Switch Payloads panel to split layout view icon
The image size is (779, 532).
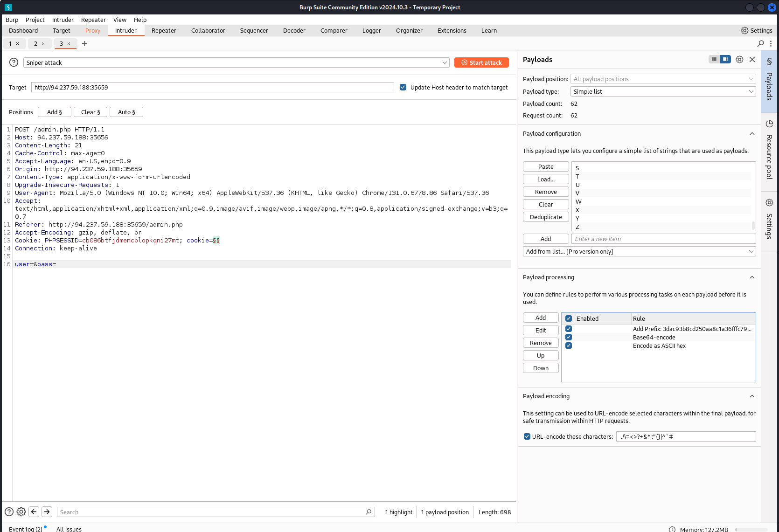click(725, 59)
